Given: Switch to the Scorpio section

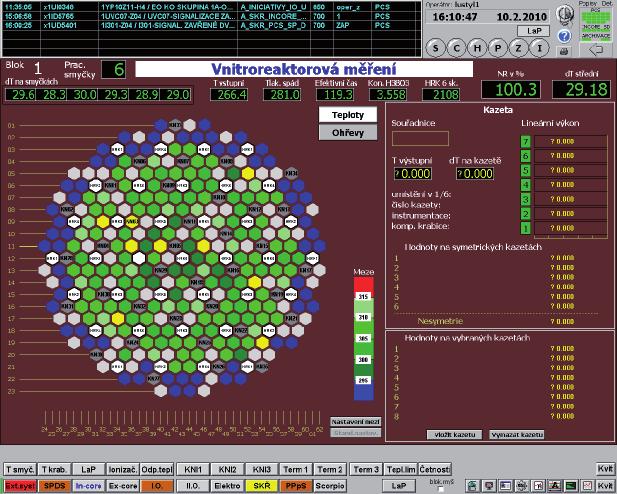Looking at the screenshot, I should [x=330, y=486].
